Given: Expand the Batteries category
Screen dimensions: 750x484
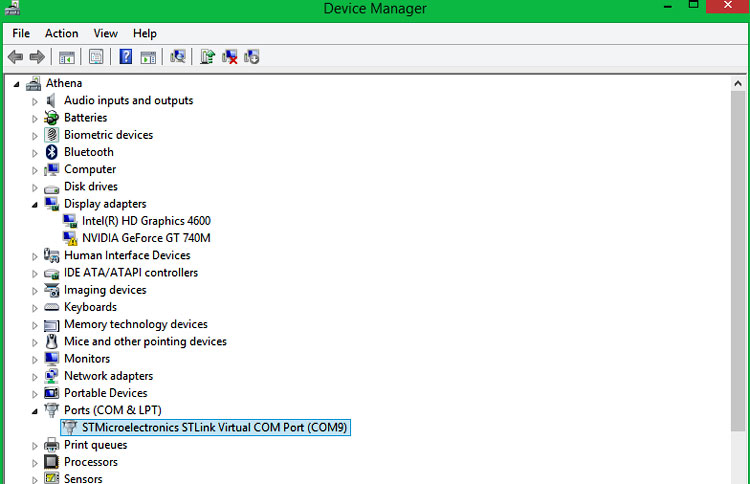Looking at the screenshot, I should point(34,119).
